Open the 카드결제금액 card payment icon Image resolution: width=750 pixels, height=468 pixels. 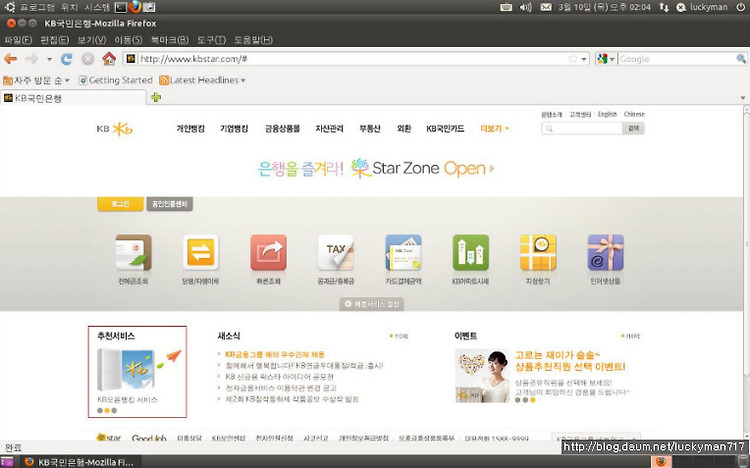tap(403, 253)
